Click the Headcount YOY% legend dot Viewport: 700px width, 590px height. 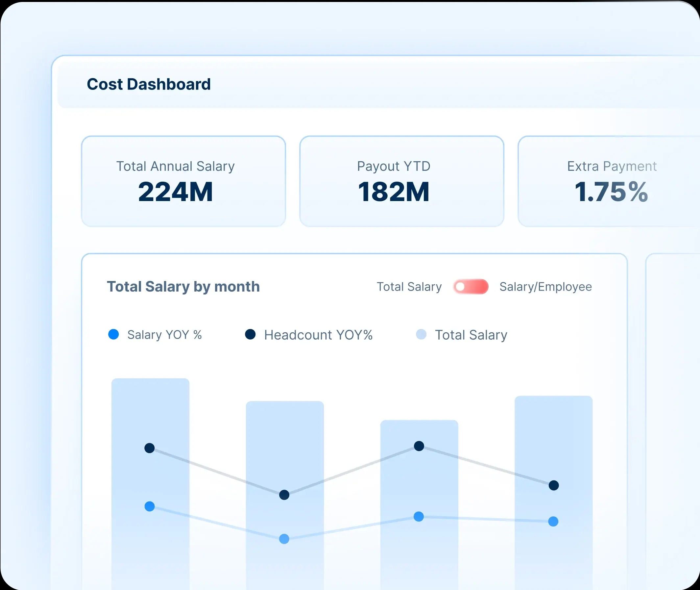(250, 334)
